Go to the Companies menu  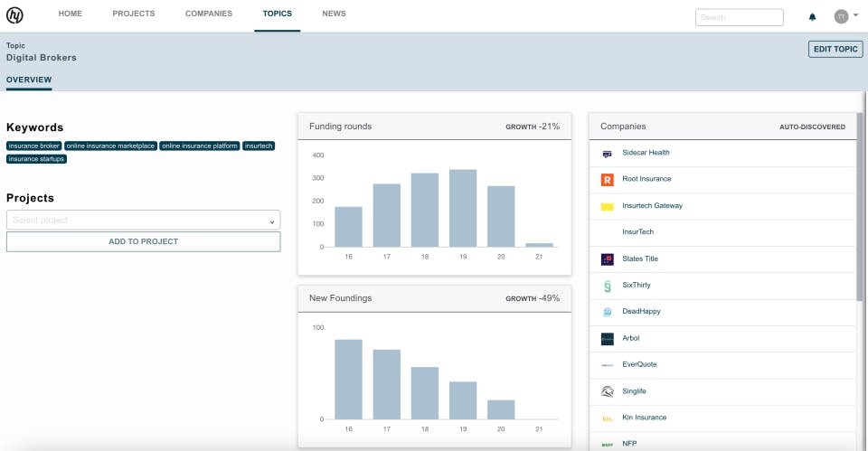coord(209,14)
